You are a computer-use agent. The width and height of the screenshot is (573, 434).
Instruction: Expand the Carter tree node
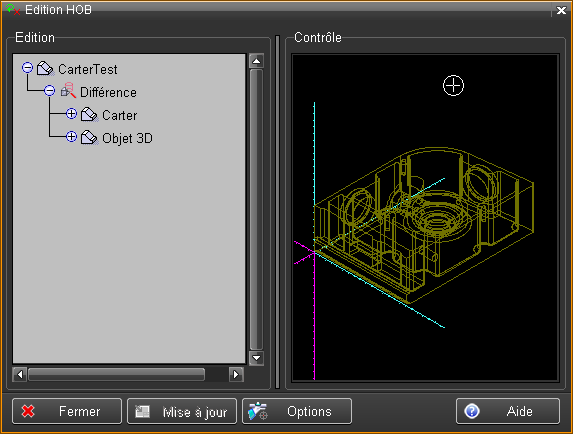pyautogui.click(x=71, y=114)
